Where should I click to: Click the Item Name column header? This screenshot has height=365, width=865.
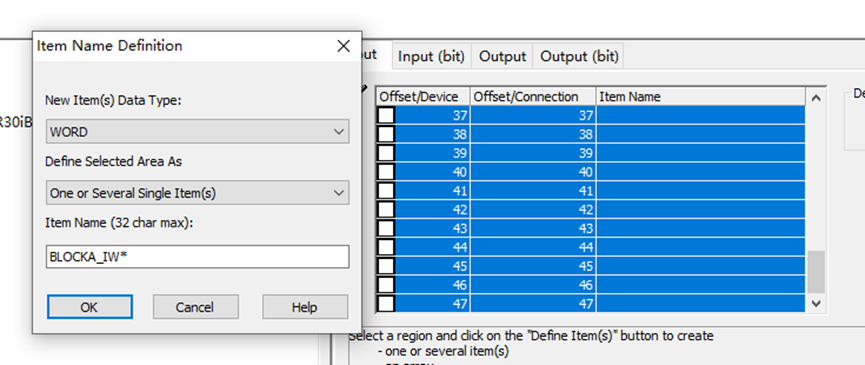tap(701, 96)
